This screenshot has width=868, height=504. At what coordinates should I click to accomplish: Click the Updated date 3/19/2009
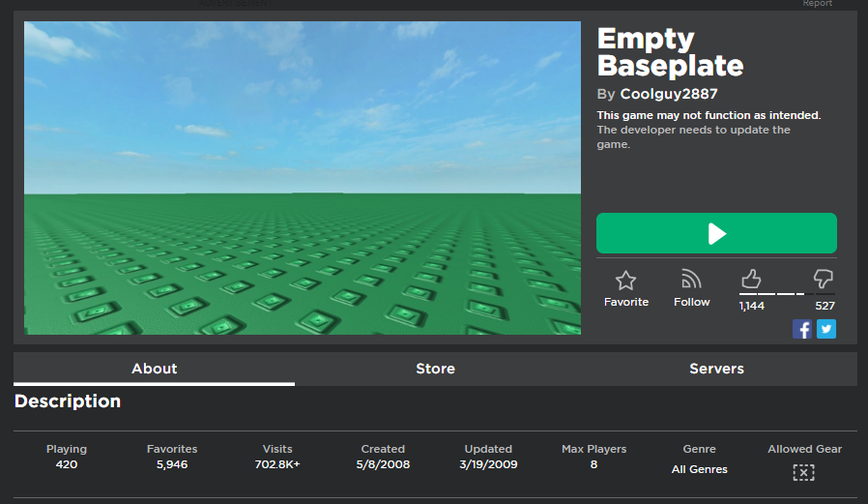[x=488, y=464]
